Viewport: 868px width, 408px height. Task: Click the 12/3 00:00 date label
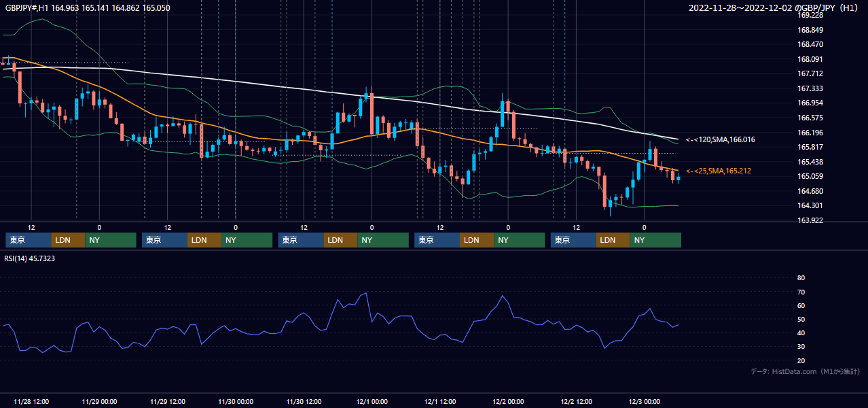645,401
